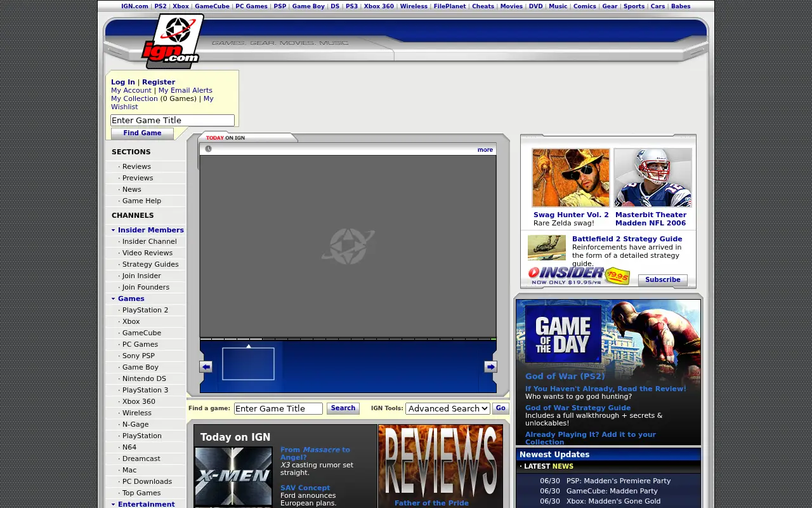This screenshot has height=508, width=812.
Task: Click the Find Game button
Action: click(142, 133)
